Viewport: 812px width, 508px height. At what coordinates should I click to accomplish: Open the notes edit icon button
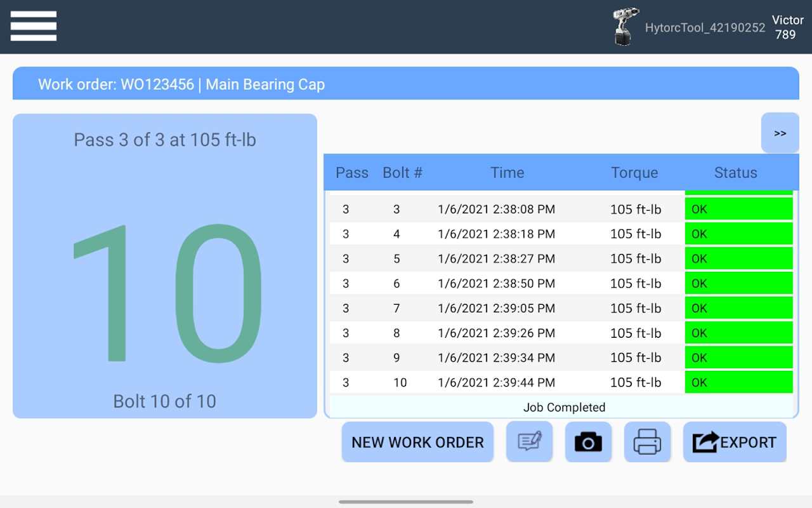point(529,442)
